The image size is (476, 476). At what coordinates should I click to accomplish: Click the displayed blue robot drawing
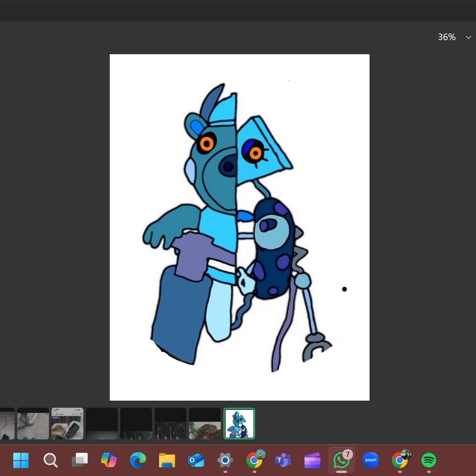[239, 227]
